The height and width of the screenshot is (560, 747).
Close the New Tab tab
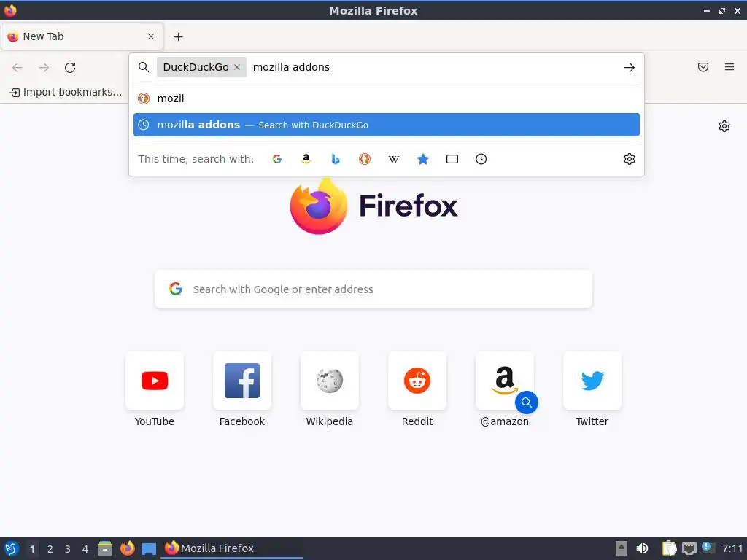pyautogui.click(x=151, y=36)
